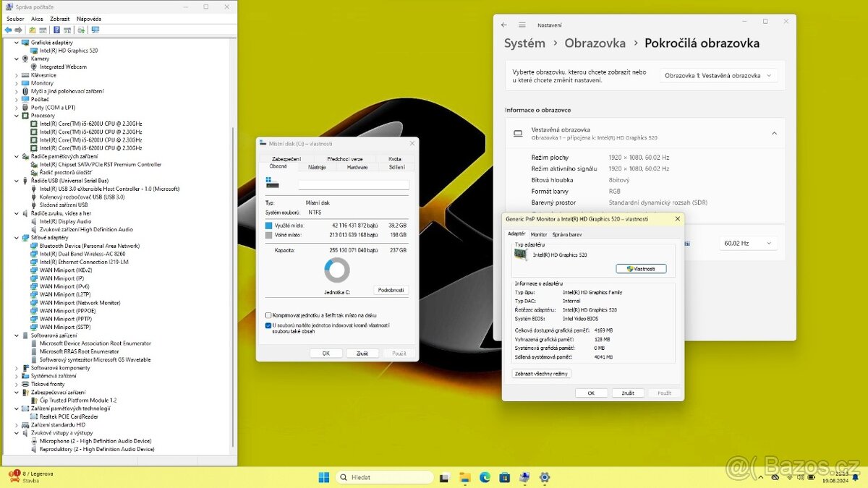Screen dimensions: 868x488
Task: Launch Microsoft Edge from the taskbar
Action: (x=484, y=477)
